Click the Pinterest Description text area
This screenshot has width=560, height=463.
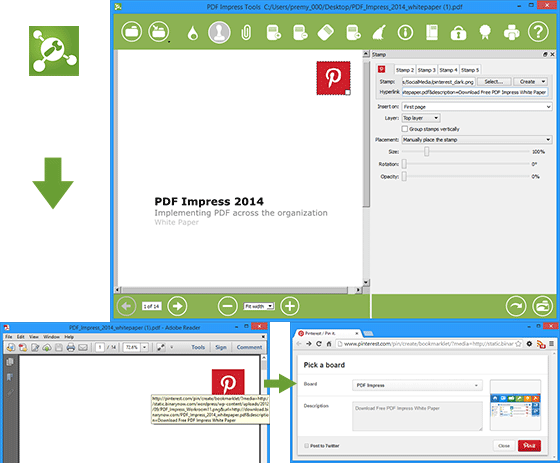417,416
